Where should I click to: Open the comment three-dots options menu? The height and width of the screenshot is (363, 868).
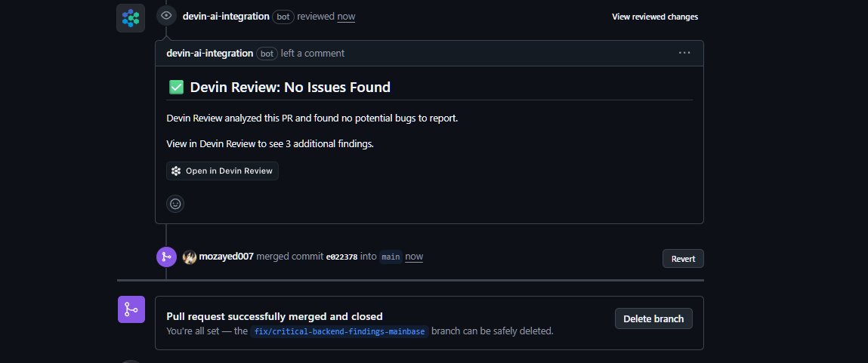[684, 53]
